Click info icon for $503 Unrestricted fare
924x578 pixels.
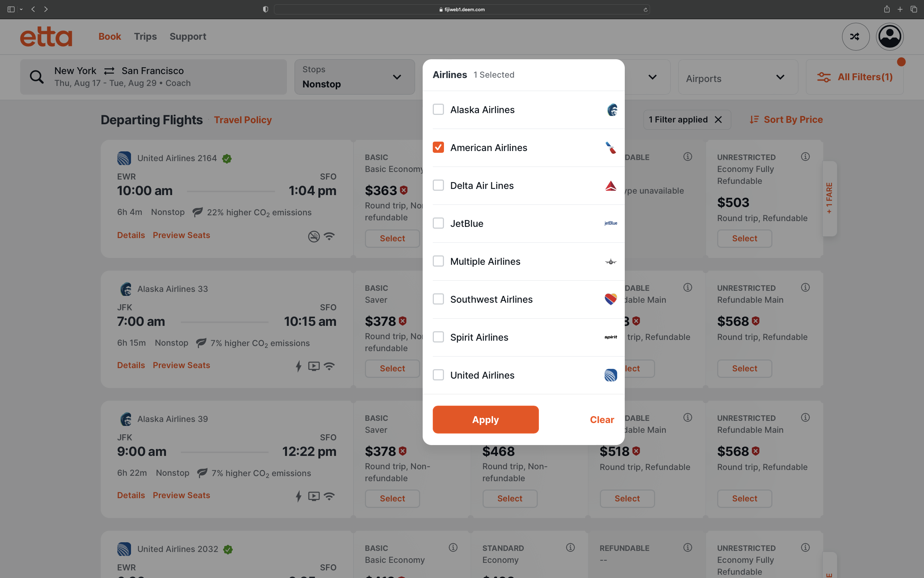click(805, 156)
